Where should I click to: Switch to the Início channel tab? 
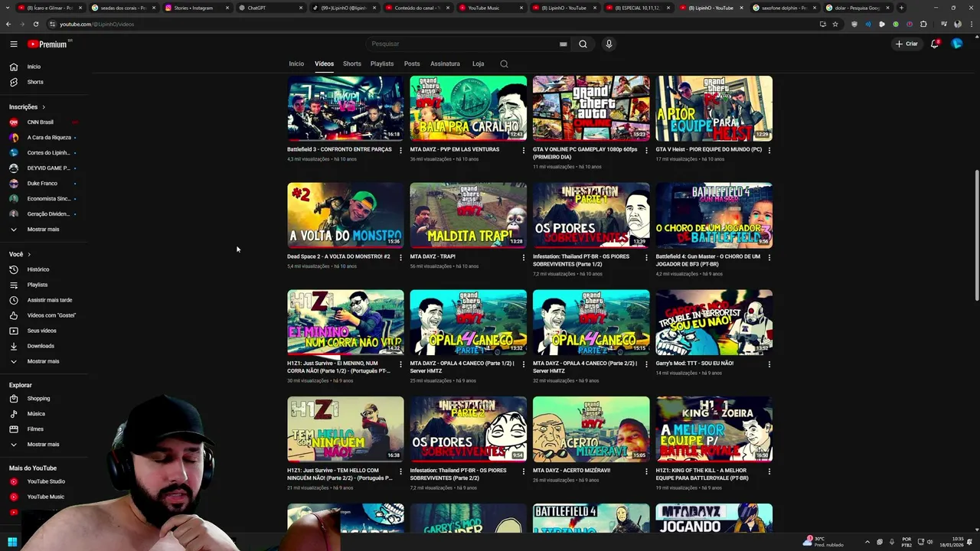tap(296, 64)
